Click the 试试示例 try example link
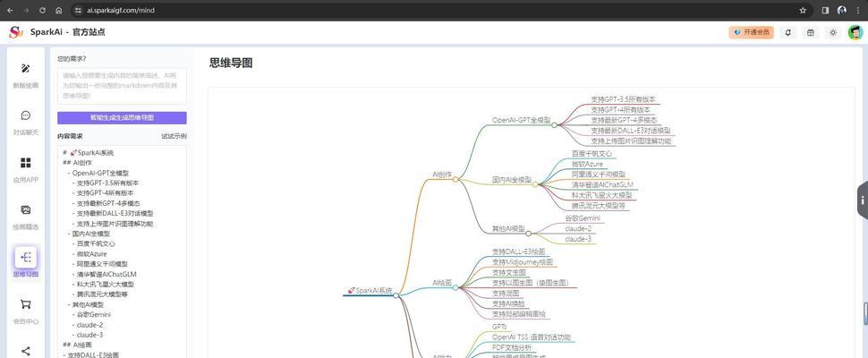Viewport: 868px width, 358px height. pyautogui.click(x=174, y=136)
